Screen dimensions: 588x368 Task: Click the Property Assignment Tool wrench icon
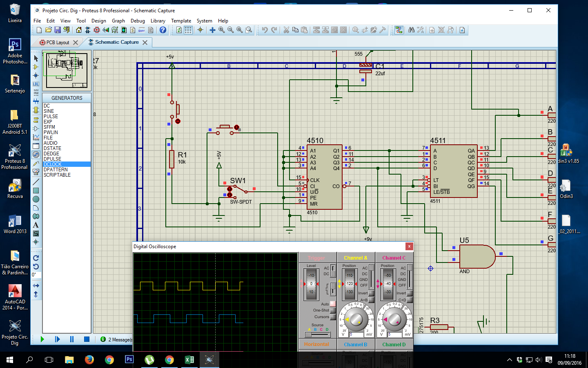pos(420,30)
